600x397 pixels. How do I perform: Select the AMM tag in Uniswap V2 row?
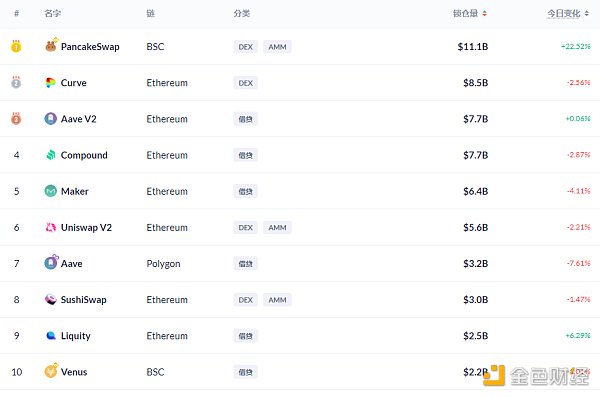277,227
